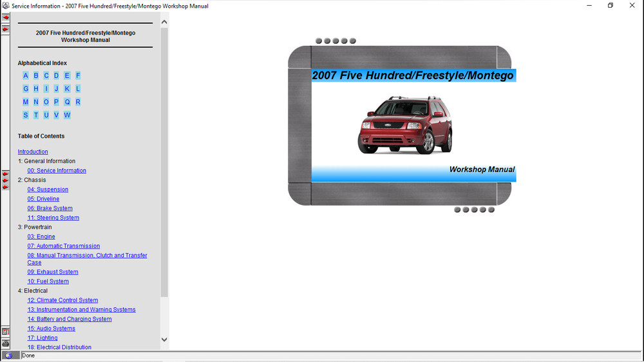Open 08: Manual Transmission, Clutch and Transfer Case
Screen dimensions: 644x362
87,259
